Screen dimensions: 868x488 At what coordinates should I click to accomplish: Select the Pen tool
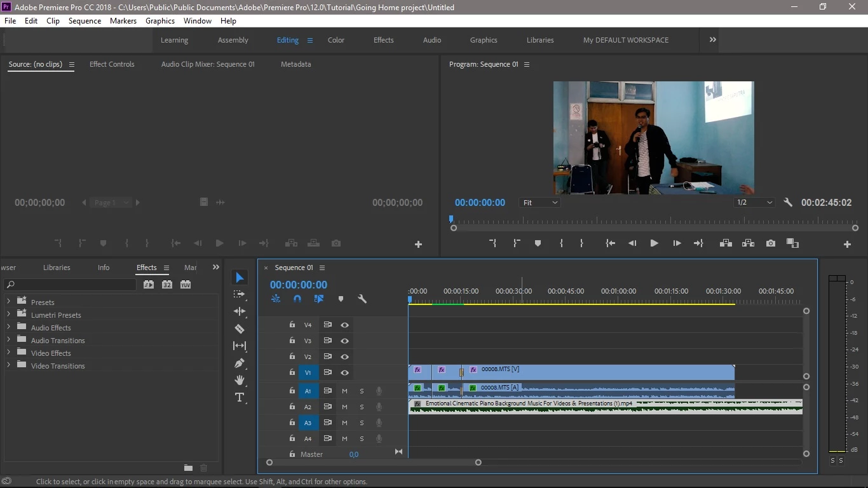(x=240, y=363)
